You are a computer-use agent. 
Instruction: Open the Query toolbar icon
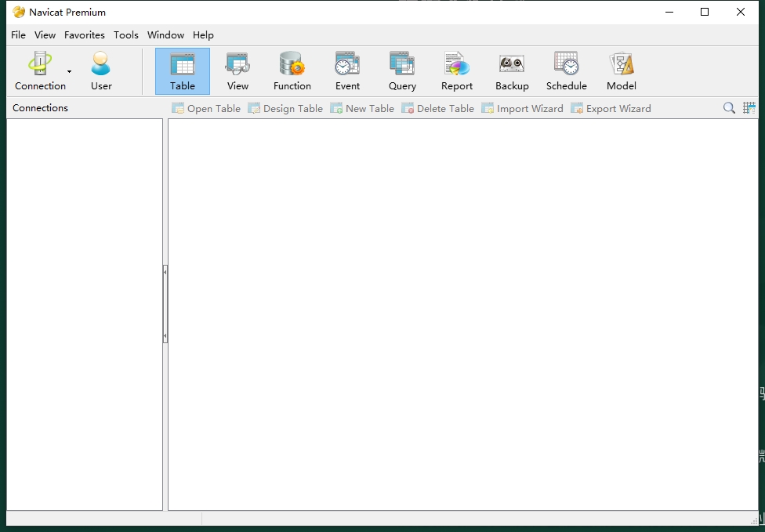coord(402,71)
